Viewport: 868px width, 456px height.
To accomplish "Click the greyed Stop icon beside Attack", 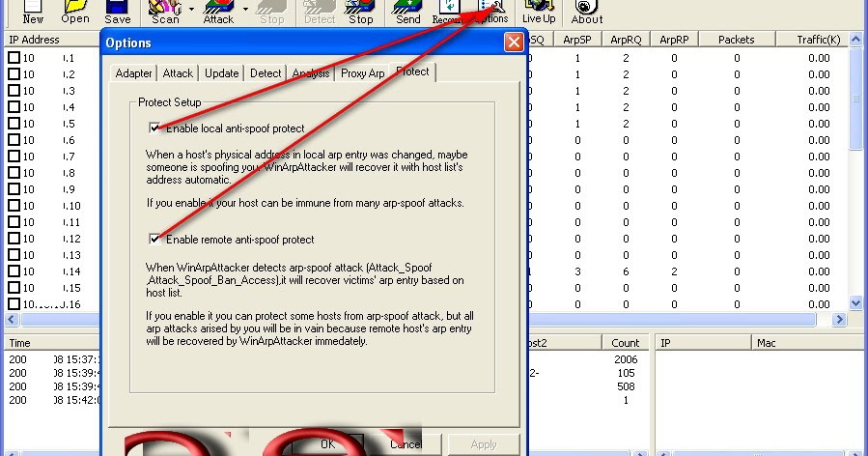I will click(x=272, y=13).
